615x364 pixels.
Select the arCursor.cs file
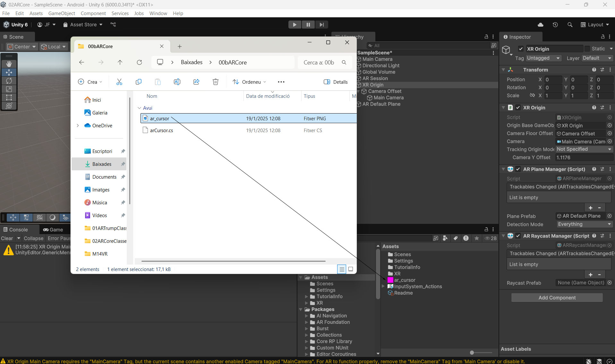click(x=161, y=131)
